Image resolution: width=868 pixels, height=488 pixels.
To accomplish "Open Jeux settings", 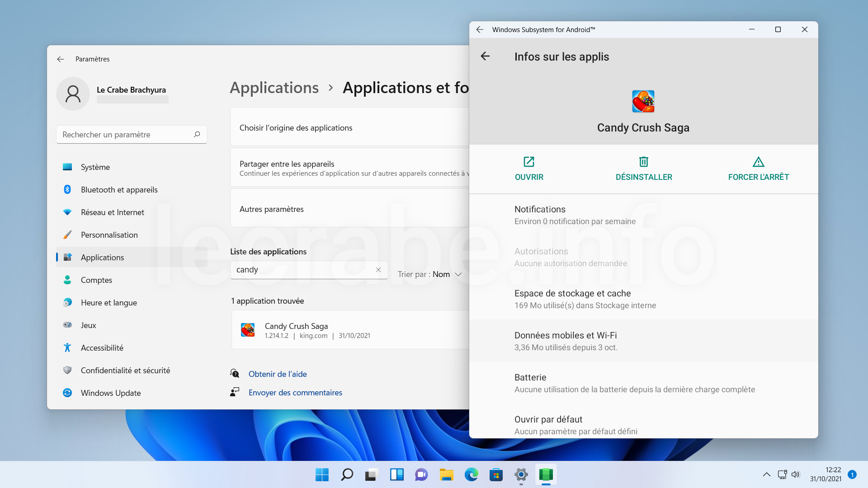I will pyautogui.click(x=132, y=325).
